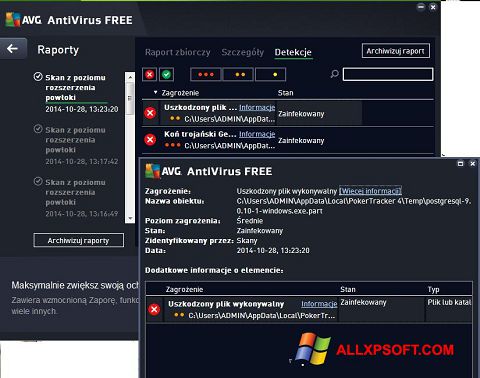Click the Stan column header in the Detekcje list
The width and height of the screenshot is (480, 378).
pos(286,93)
